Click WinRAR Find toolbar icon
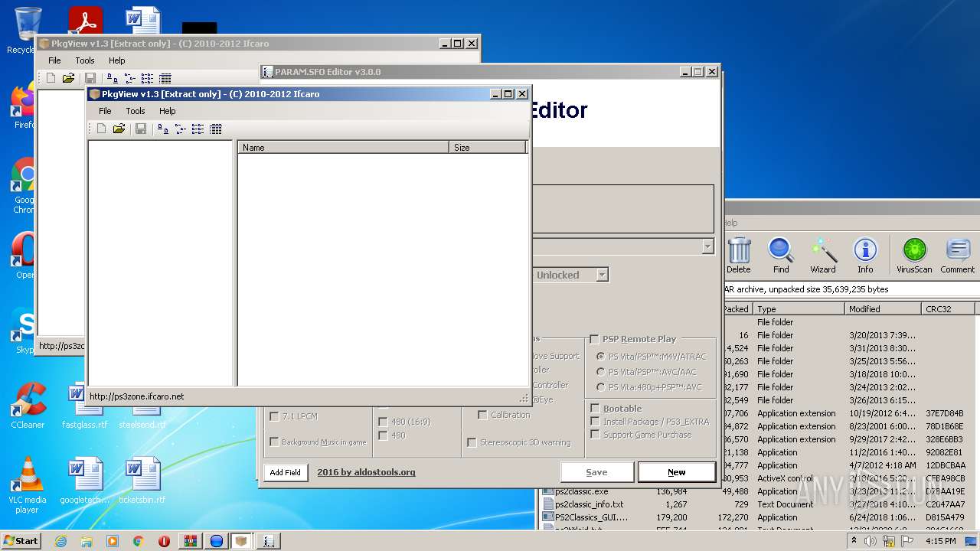 pyautogui.click(x=781, y=255)
